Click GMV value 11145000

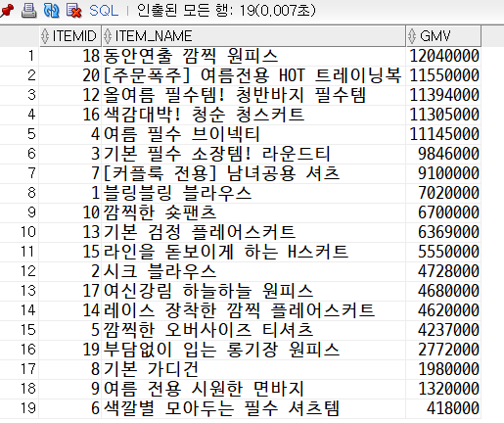[x=443, y=134]
